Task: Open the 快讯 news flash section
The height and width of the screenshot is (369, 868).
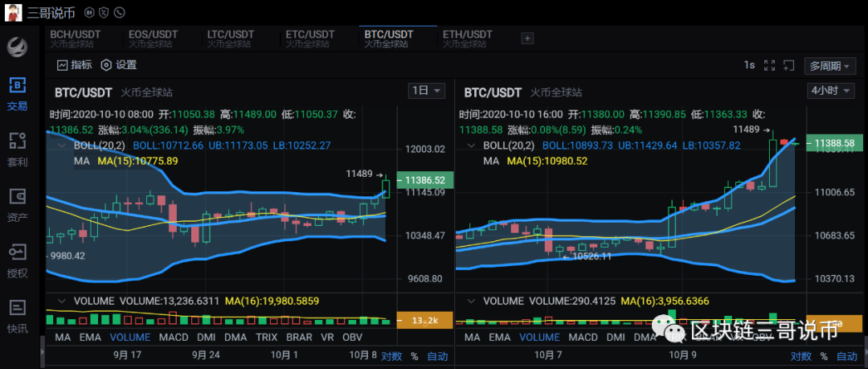Action: point(17,317)
